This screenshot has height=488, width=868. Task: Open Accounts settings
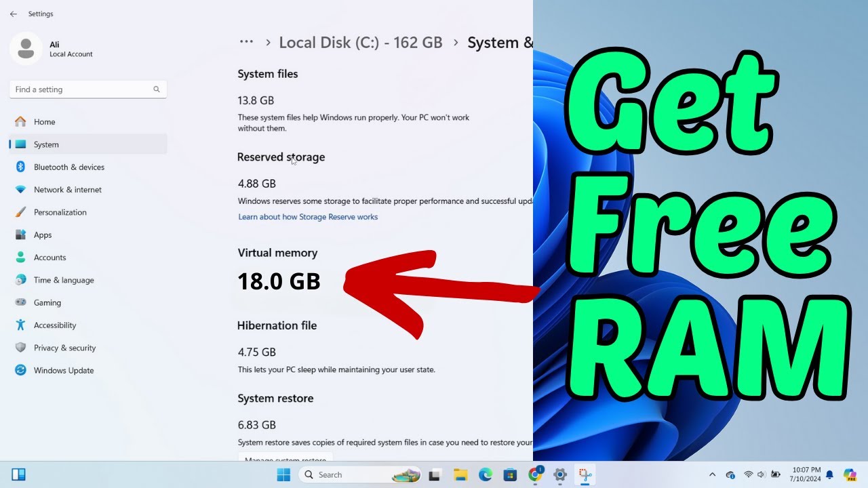click(88, 258)
